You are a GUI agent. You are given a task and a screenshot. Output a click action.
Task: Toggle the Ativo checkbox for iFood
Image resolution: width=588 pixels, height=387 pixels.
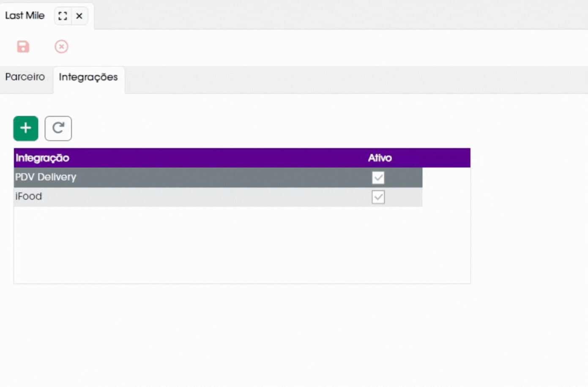378,197
